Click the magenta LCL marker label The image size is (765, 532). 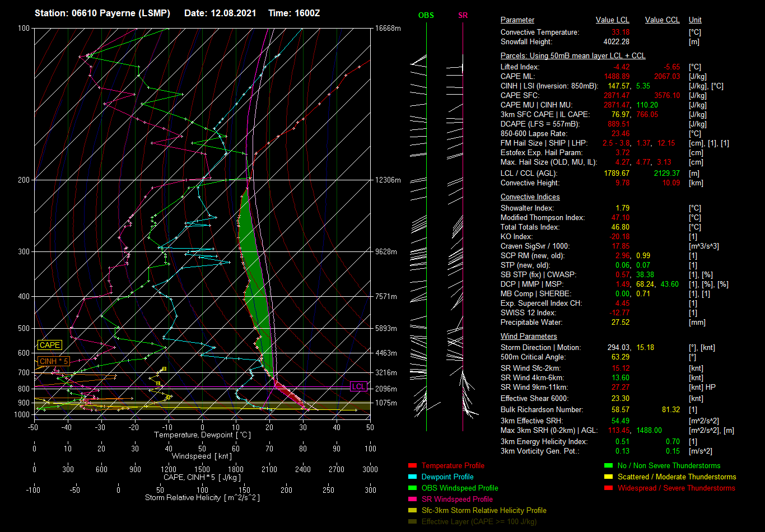[x=358, y=387]
